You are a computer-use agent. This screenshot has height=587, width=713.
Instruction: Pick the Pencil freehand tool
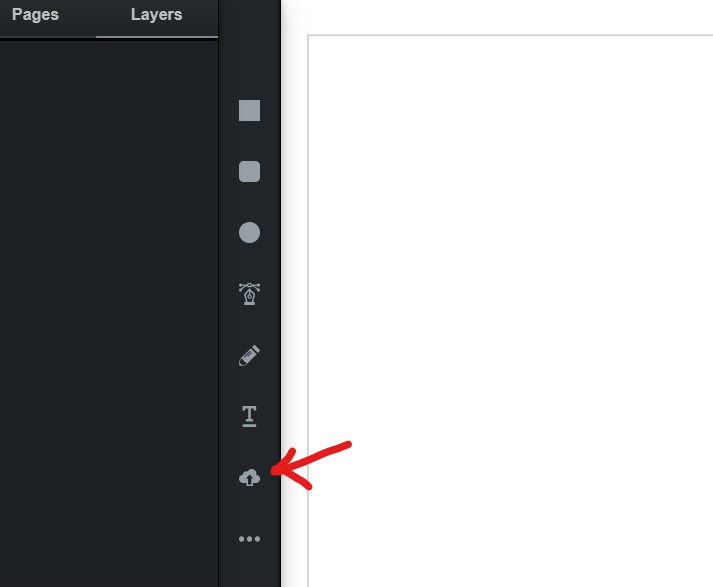pos(249,355)
